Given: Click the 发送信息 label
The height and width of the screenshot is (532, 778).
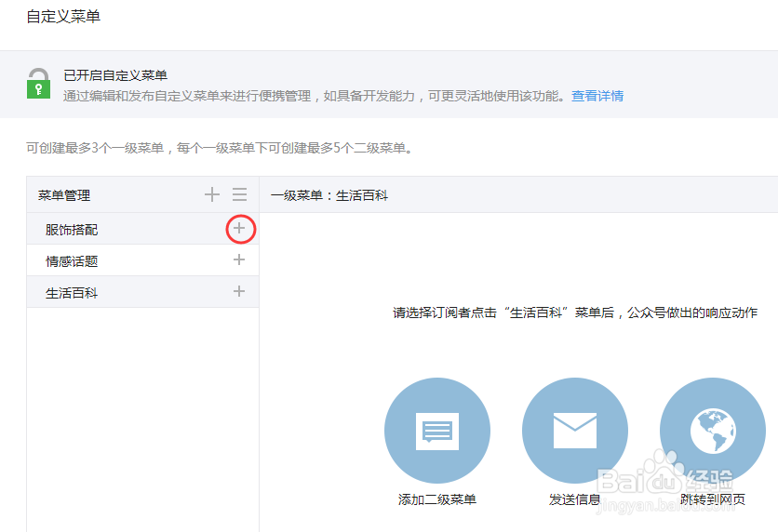Looking at the screenshot, I should (x=574, y=499).
